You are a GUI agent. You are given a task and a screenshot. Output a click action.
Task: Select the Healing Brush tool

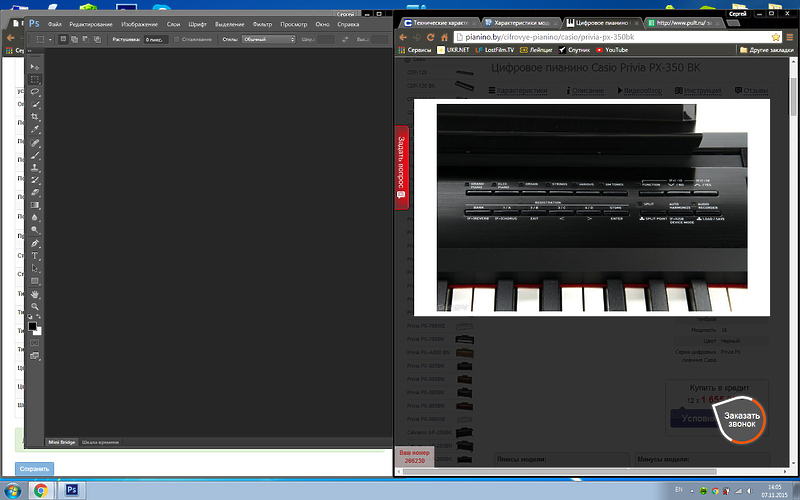click(35, 143)
